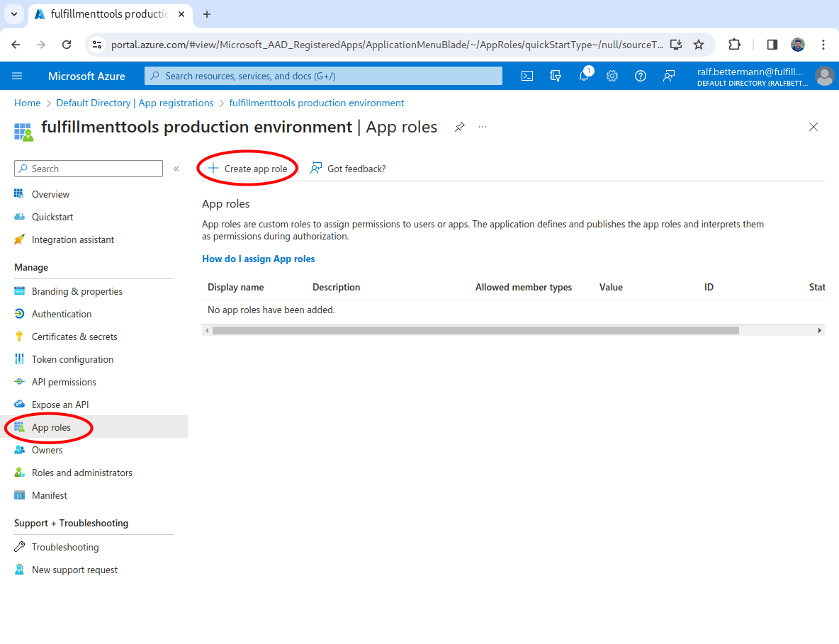839x644 pixels.
Task: Collapse the sidebar with the double chevron
Action: [x=176, y=169]
